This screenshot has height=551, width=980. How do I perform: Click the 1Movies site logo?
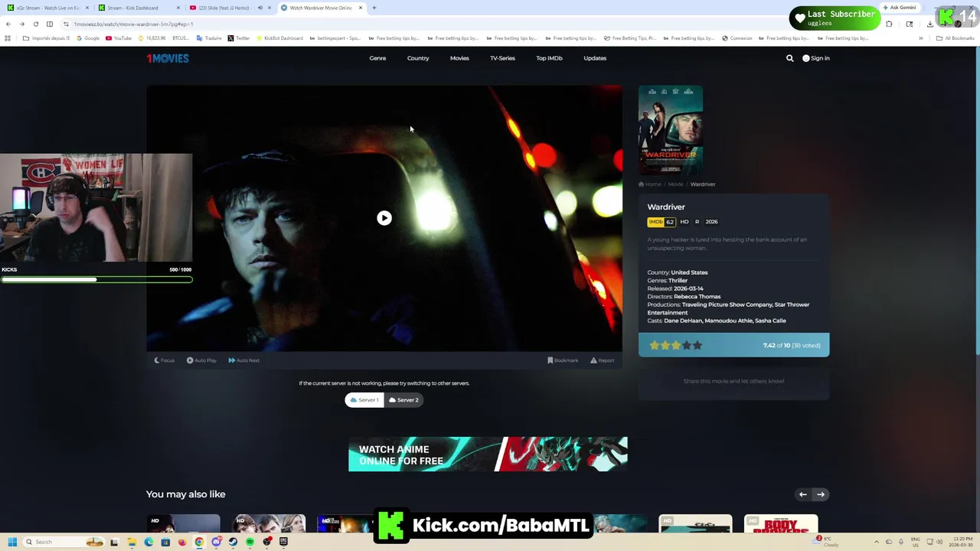pos(168,58)
